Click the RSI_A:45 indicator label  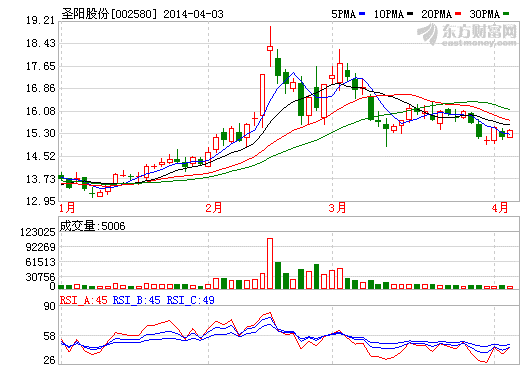pos(84,300)
